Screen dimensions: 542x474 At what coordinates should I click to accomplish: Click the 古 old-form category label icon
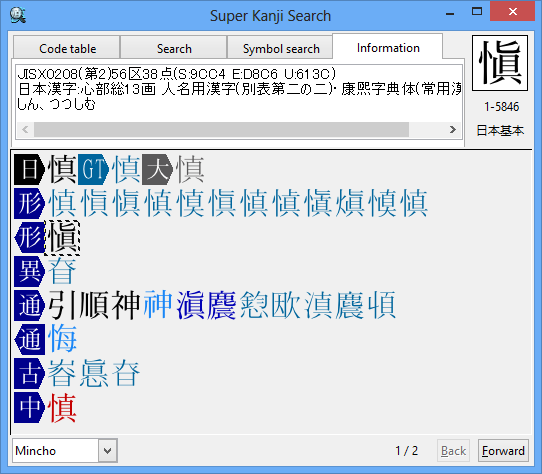click(x=29, y=374)
